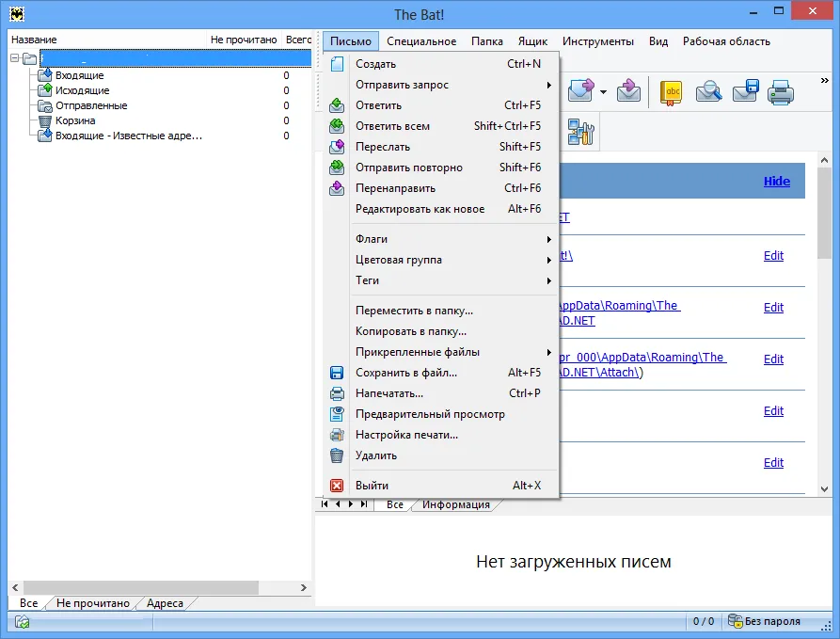The width and height of the screenshot is (840, 639).
Task: Open the Специальное menu
Action: click(x=421, y=41)
